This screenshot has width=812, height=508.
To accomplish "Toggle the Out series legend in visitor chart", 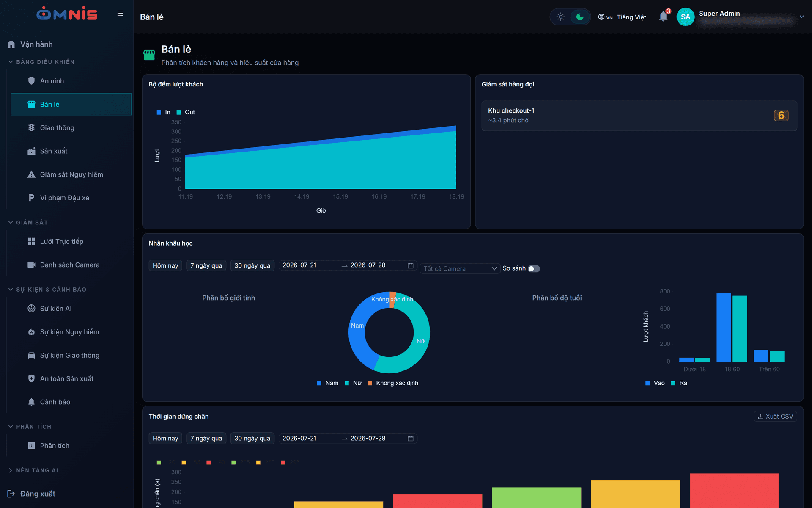I will click(x=186, y=112).
